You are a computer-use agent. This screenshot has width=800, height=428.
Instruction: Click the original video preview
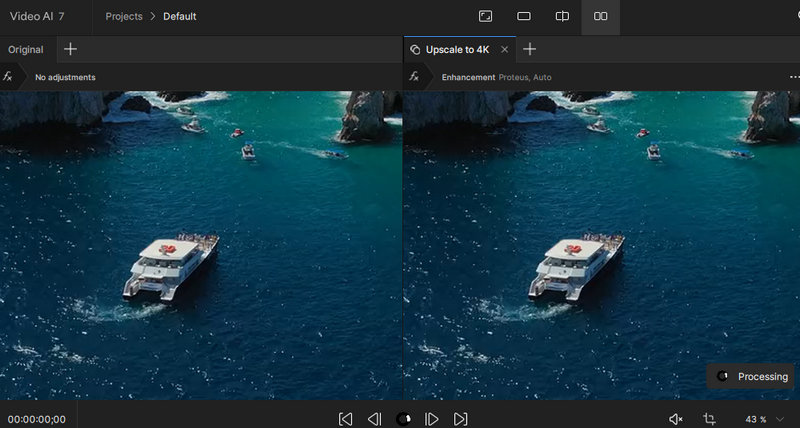pyautogui.click(x=201, y=245)
